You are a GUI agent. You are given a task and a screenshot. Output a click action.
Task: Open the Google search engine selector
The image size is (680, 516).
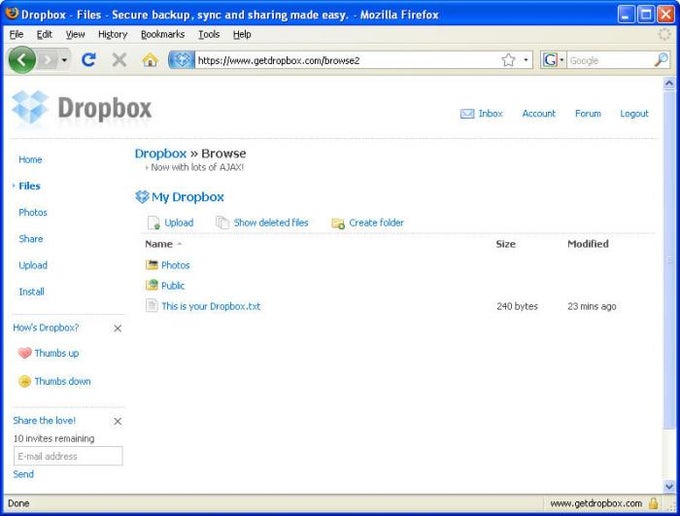coord(552,60)
